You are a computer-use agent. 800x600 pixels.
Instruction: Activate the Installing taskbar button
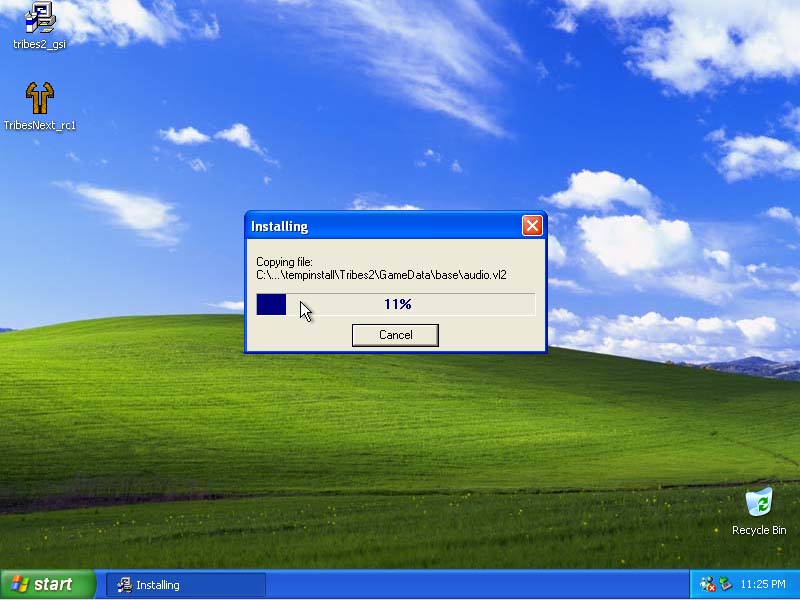click(186, 585)
